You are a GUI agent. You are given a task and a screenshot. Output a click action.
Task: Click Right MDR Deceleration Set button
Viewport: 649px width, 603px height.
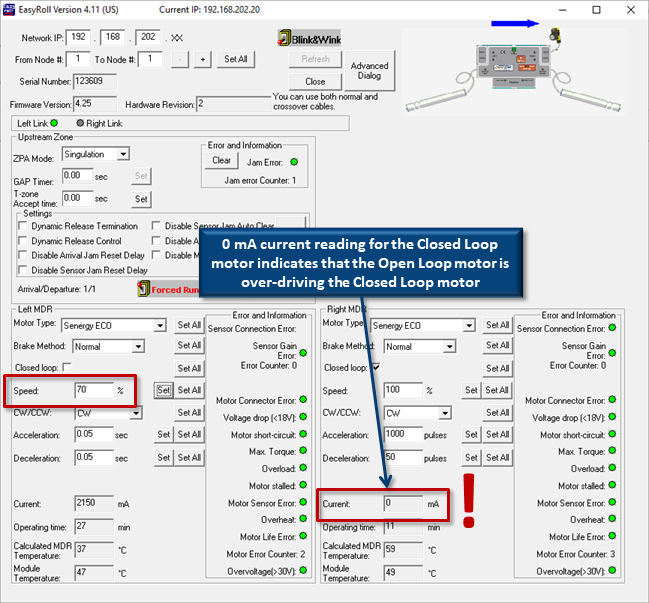471,458
